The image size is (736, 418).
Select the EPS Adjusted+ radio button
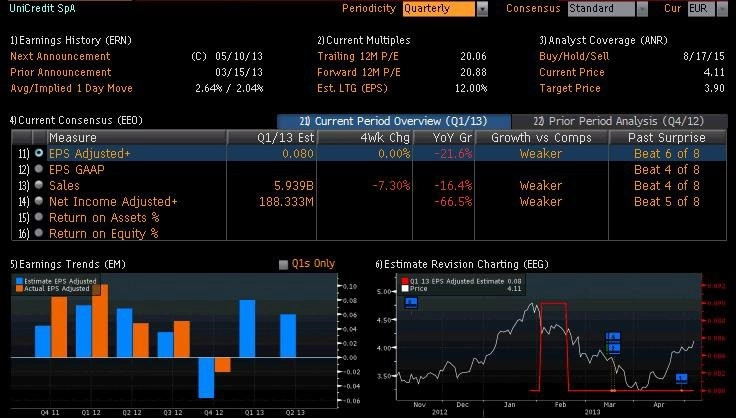(x=39, y=153)
